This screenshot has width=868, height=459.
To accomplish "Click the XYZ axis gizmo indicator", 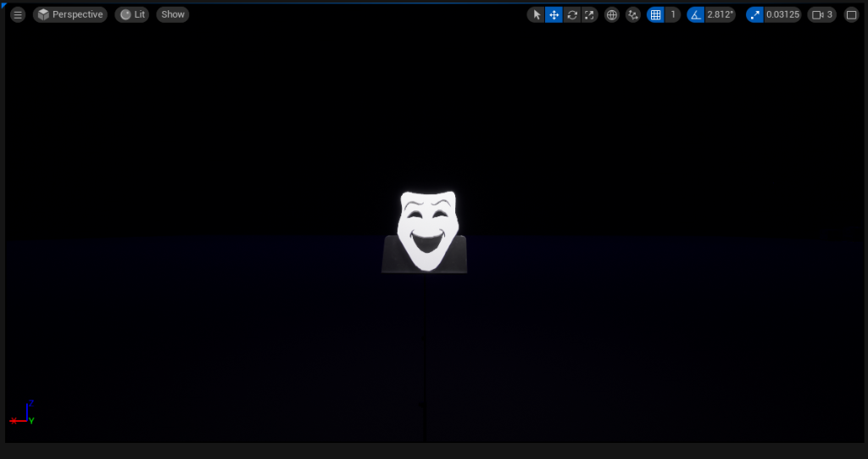I will 25,413.
